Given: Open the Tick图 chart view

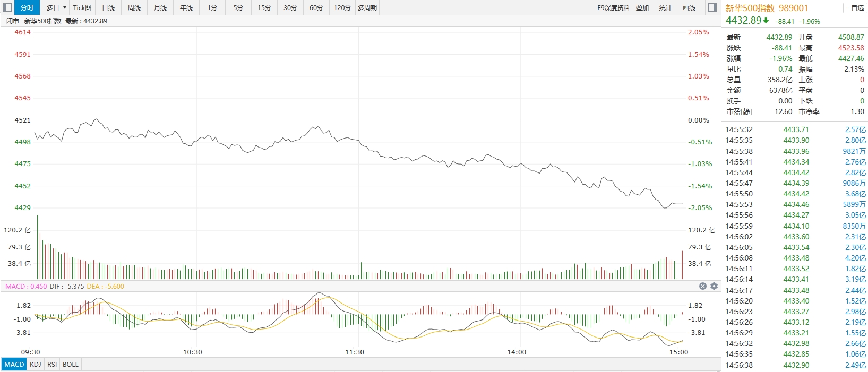Looking at the screenshot, I should click(x=82, y=7).
